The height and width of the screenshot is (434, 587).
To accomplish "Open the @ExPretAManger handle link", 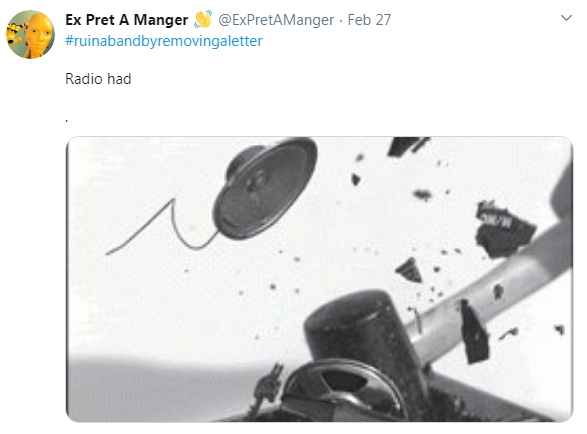I will click(276, 20).
